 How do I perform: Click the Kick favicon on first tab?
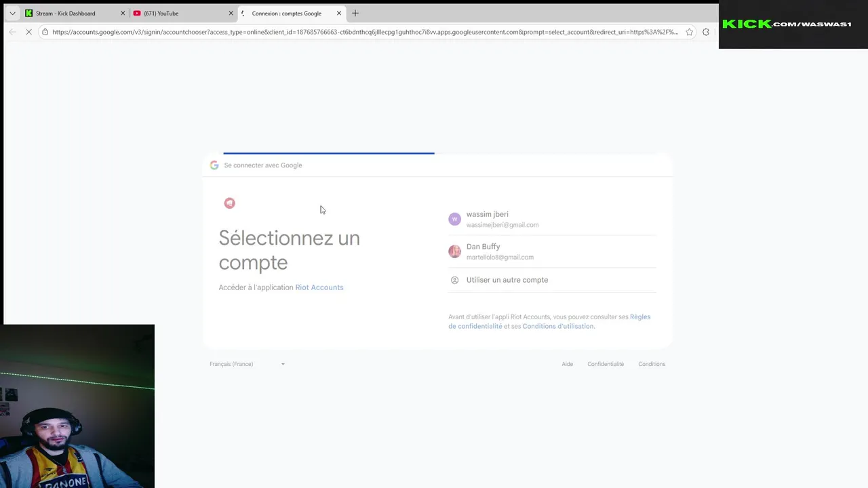pos(29,13)
